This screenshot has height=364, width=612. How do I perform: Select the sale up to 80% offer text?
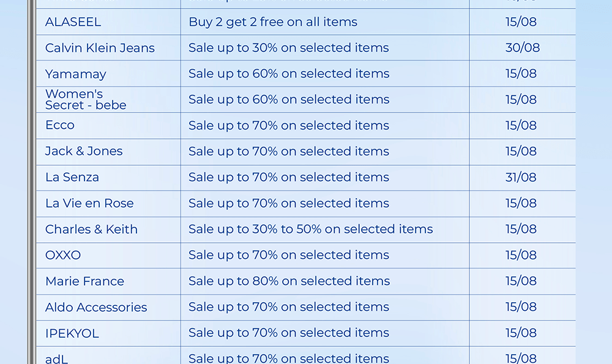pyautogui.click(x=289, y=281)
